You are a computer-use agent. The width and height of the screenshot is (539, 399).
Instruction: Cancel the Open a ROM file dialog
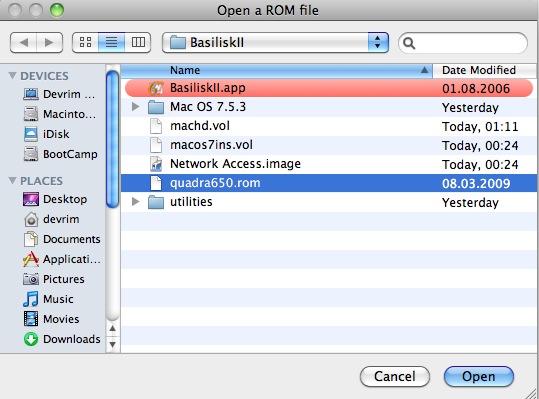coord(395,376)
